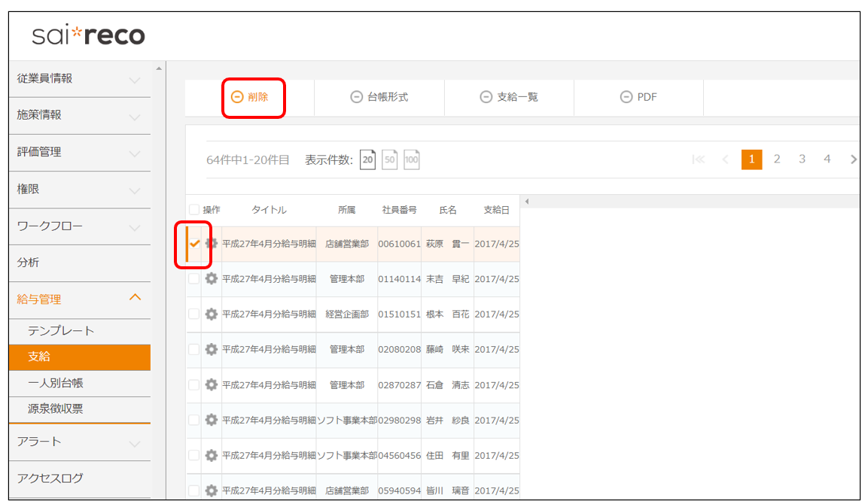Uncheck the 萩原 貫一 row checkbox
Screen dimensions: 868x504
coord(195,244)
